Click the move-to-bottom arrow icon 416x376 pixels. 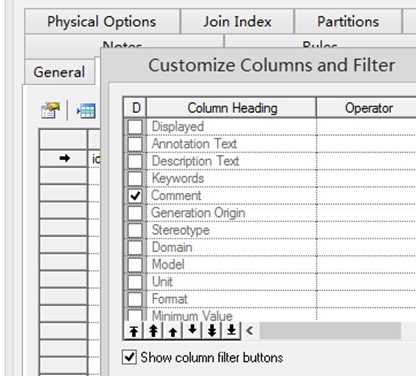point(231,331)
